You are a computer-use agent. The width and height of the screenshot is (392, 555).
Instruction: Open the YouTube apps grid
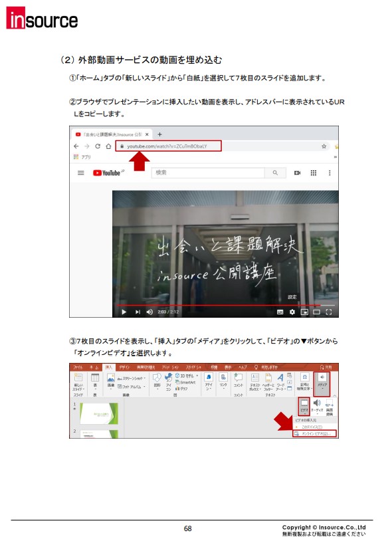314,173
